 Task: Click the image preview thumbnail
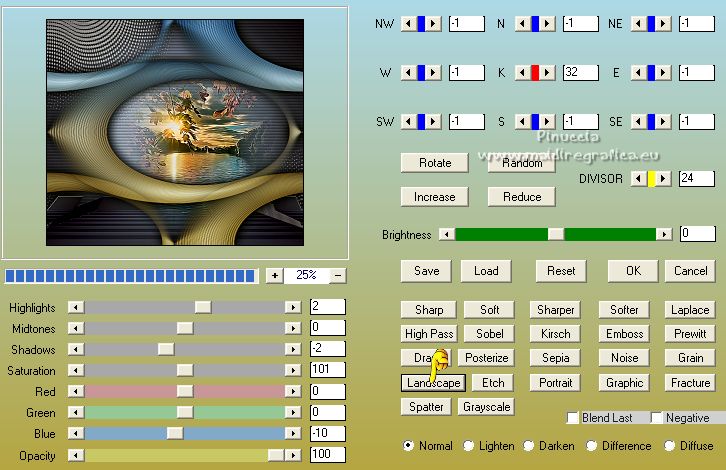[x=175, y=132]
